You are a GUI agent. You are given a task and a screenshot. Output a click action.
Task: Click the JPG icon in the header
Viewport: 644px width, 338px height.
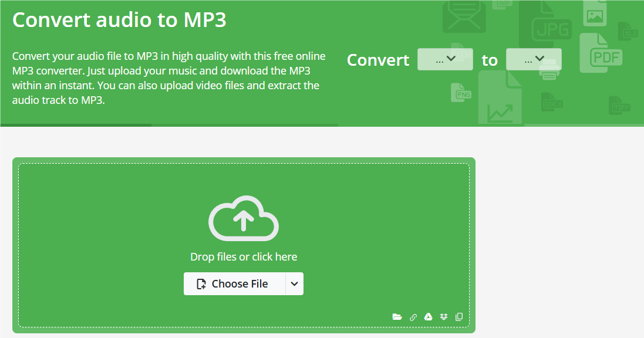(x=553, y=28)
